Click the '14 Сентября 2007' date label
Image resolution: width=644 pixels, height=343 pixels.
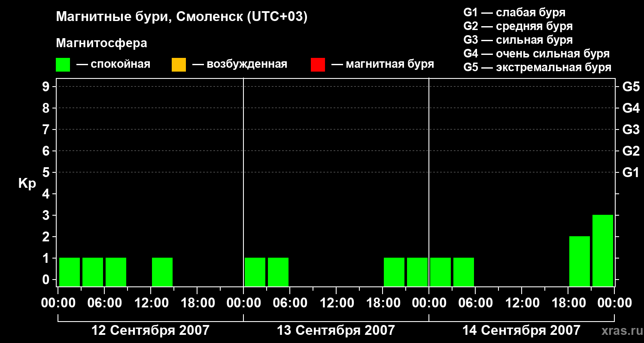(521, 331)
